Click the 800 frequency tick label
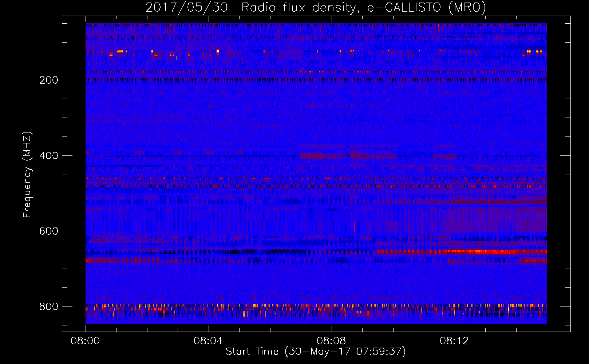 pyautogui.click(x=49, y=306)
